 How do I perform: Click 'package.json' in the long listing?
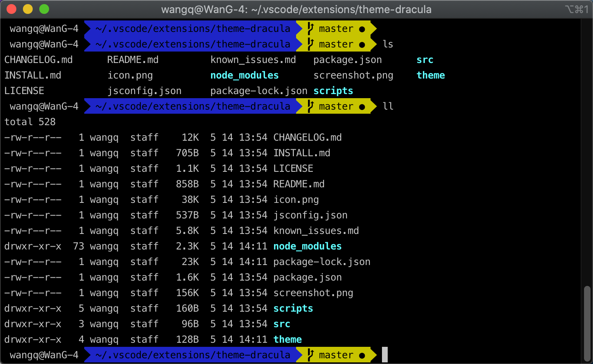308,278
